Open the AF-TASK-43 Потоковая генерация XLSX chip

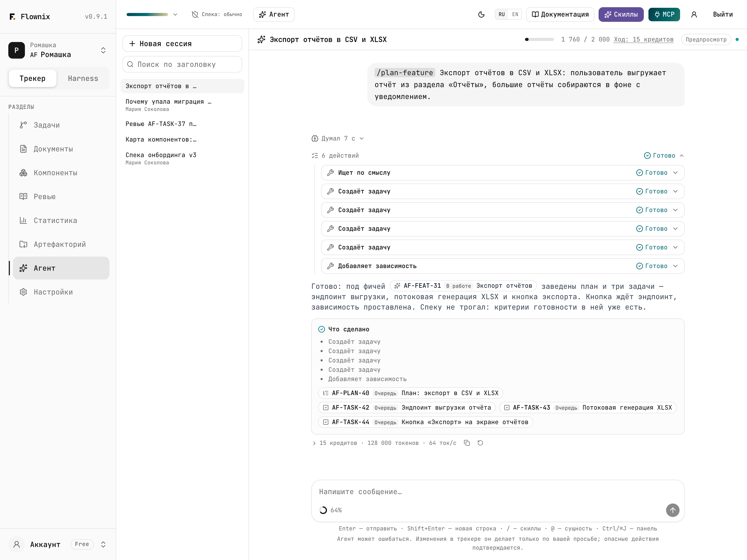pos(587,408)
